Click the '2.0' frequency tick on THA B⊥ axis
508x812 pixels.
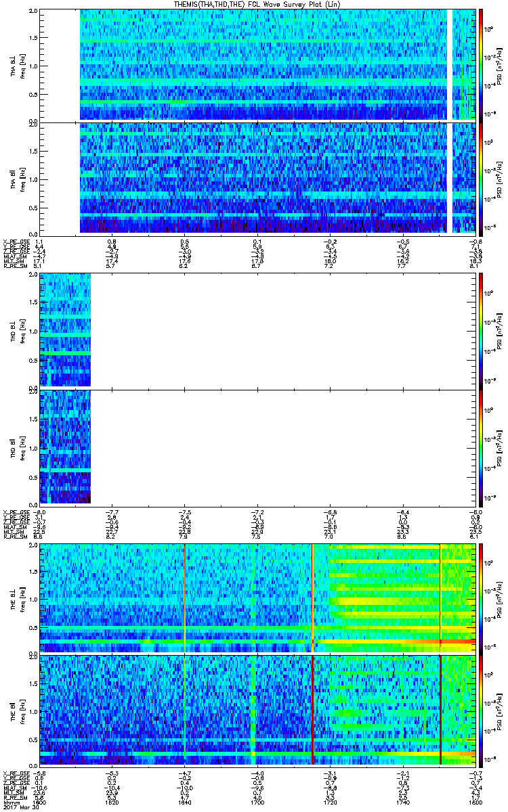tap(33, 11)
